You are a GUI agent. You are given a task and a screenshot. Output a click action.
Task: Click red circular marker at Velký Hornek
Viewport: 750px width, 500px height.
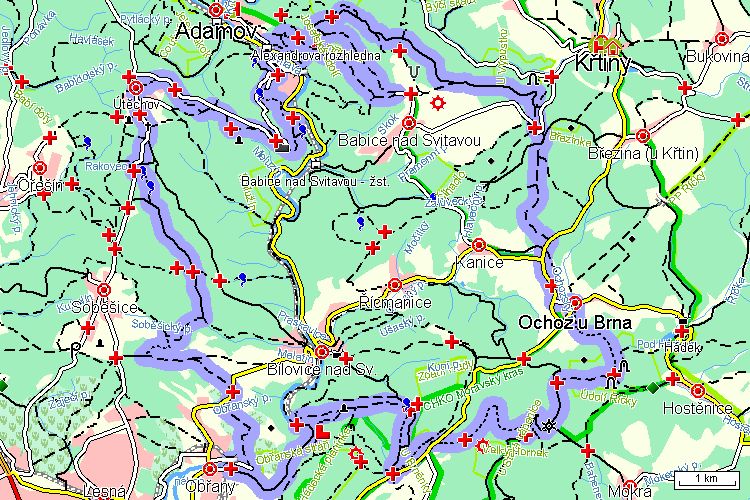(x=483, y=445)
